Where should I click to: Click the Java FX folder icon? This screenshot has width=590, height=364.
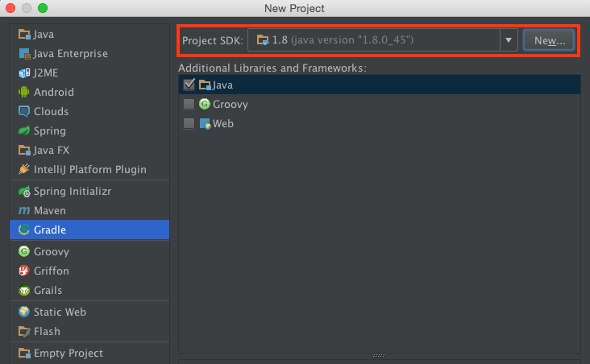(x=24, y=151)
